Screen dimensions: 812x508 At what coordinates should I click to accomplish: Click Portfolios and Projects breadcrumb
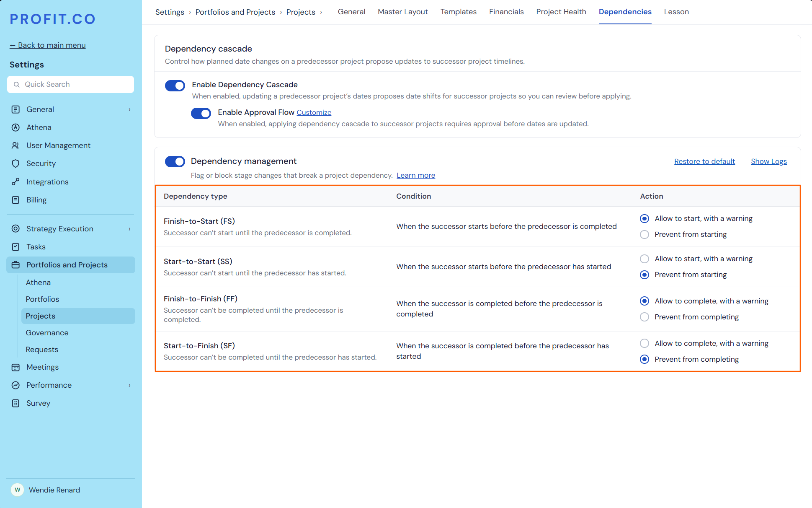(235, 12)
